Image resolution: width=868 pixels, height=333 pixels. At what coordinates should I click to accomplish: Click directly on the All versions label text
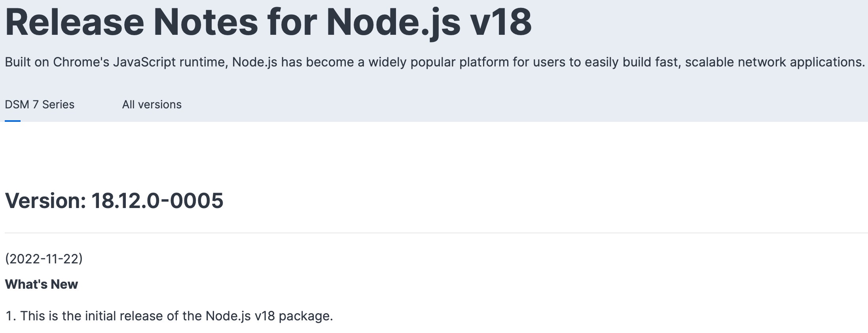(152, 104)
